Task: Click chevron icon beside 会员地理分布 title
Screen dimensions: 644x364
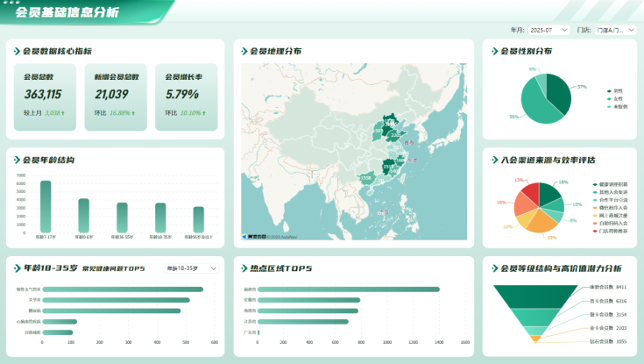Action: [x=244, y=52]
